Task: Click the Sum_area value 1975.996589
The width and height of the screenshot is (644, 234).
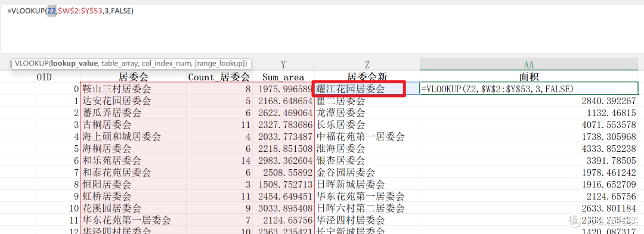Action: pyautogui.click(x=283, y=89)
